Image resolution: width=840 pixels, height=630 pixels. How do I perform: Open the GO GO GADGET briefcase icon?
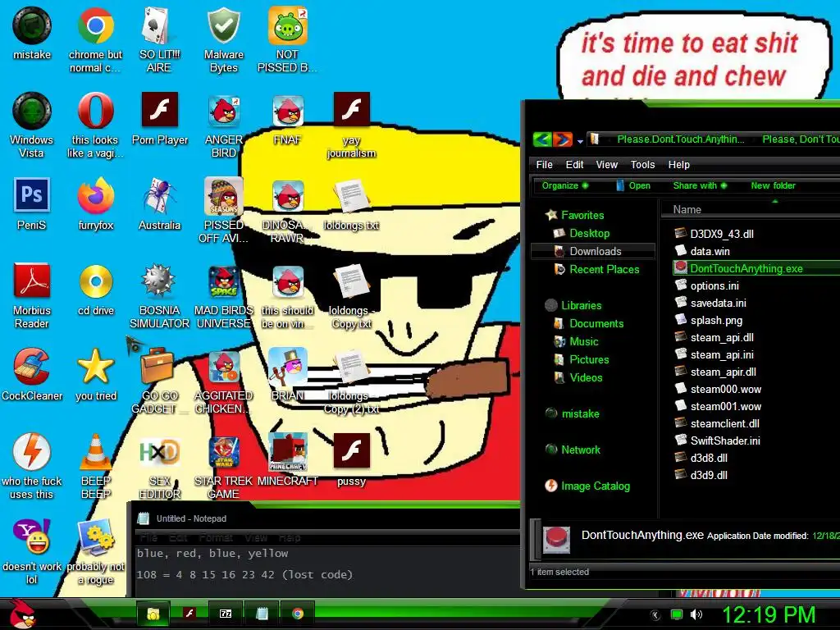click(159, 381)
